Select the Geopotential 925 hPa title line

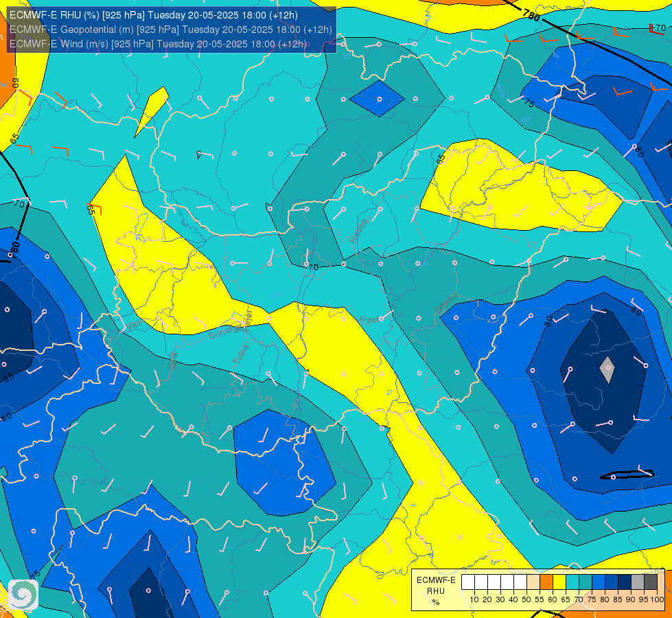click(170, 30)
